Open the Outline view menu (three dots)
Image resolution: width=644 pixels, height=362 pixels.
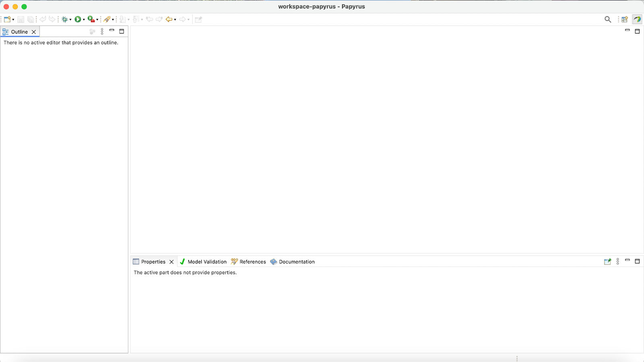[102, 31]
